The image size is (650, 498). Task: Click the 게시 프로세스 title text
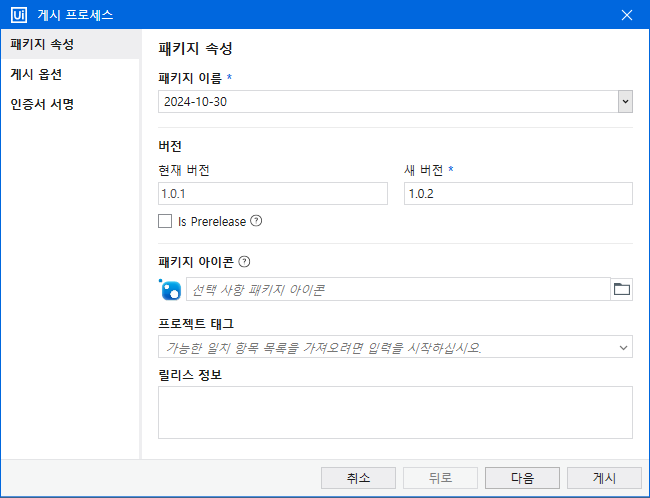pos(75,15)
